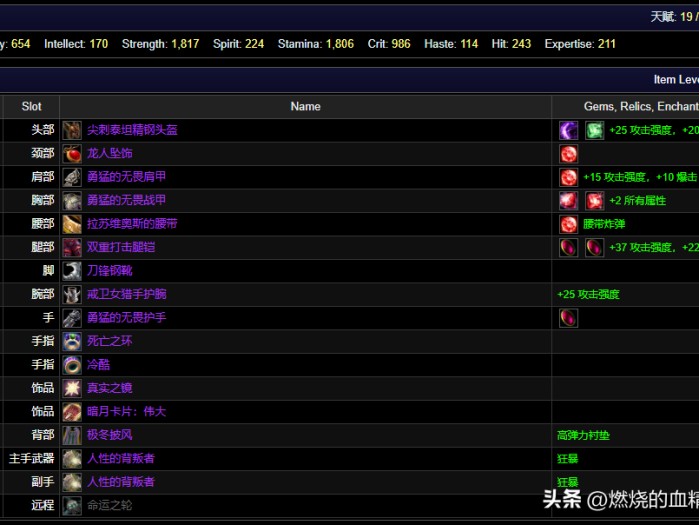The height and width of the screenshot is (525, 699).
Task: Open the 双重打击腿铠 item link
Action: click(x=124, y=247)
